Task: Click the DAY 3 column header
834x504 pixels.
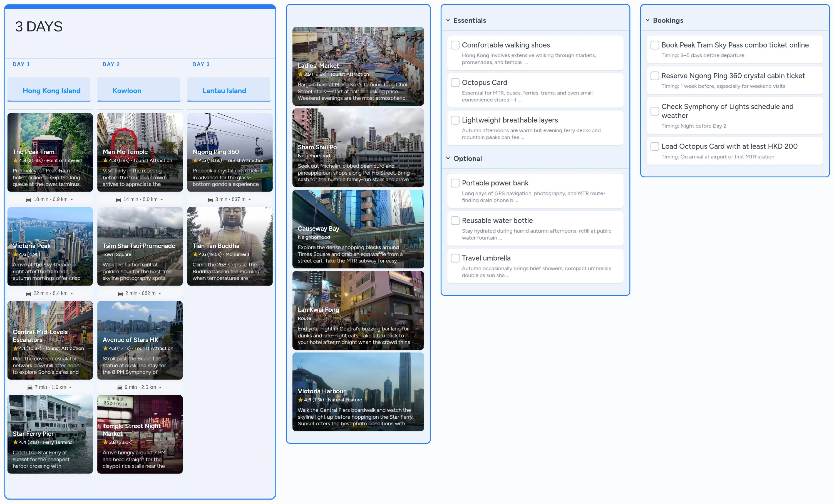Action: click(x=201, y=64)
